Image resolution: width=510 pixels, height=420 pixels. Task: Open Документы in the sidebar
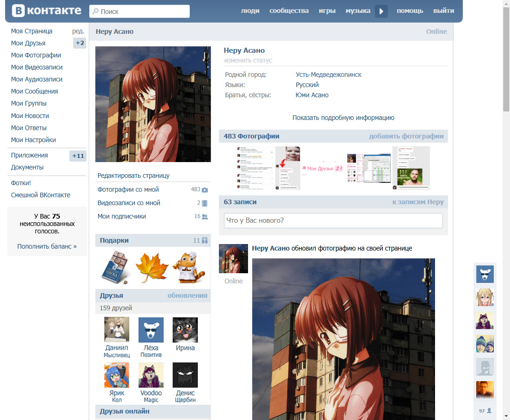click(27, 167)
